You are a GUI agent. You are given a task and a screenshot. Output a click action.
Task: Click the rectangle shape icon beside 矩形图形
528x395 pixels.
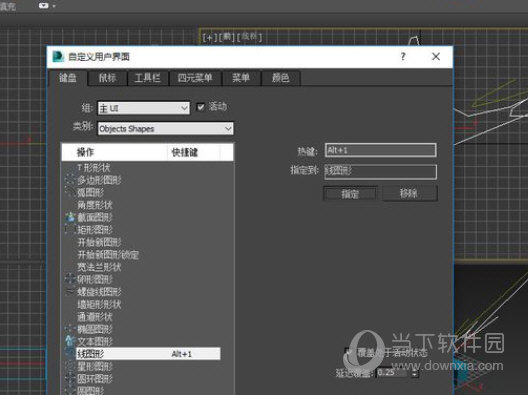tap(70, 230)
